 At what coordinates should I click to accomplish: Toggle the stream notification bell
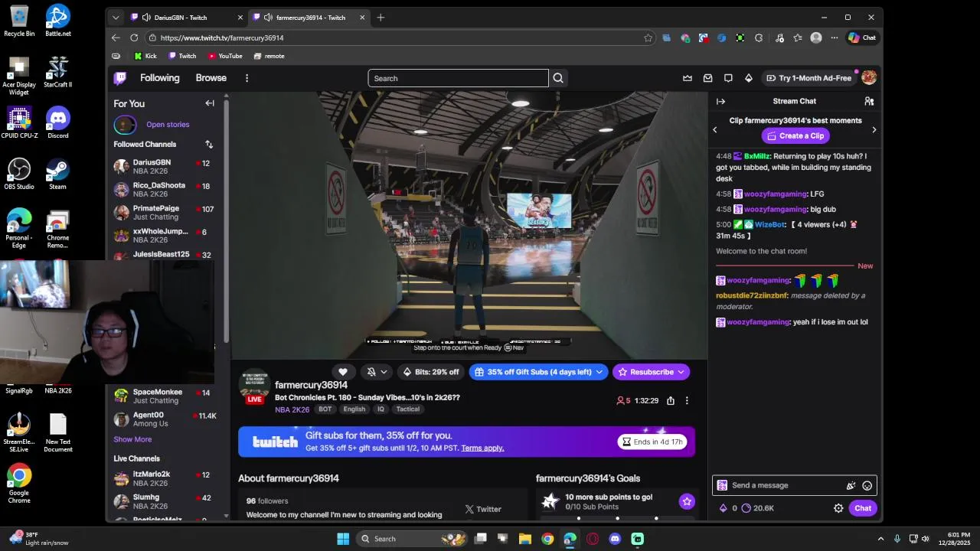point(371,372)
